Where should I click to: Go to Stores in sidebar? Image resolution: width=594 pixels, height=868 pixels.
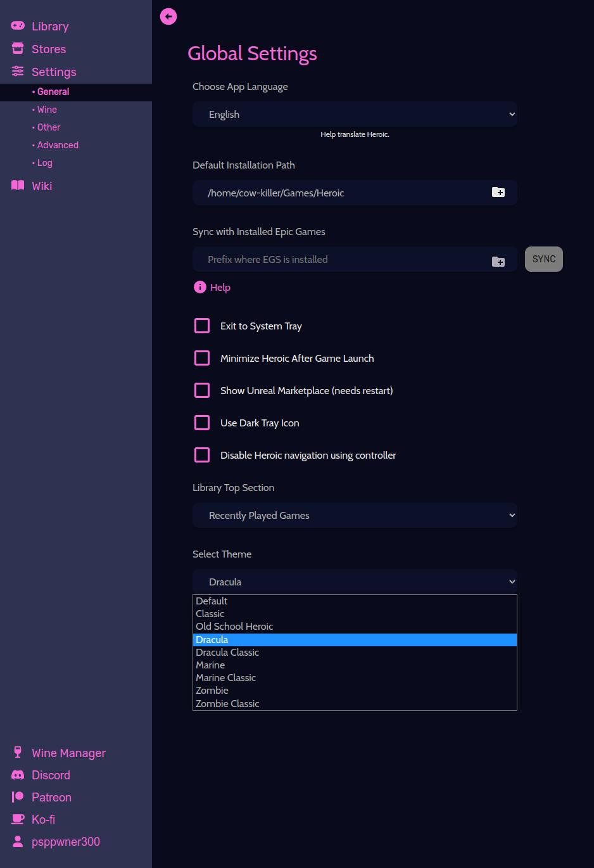pos(49,49)
